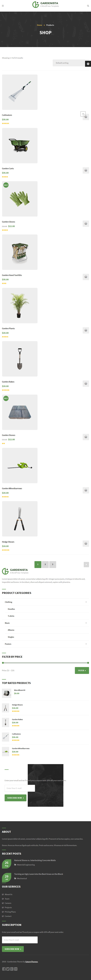The width and height of the screenshot is (91, 980).
Task: Add Garden Plants to cart
Action: pos(86,330)
